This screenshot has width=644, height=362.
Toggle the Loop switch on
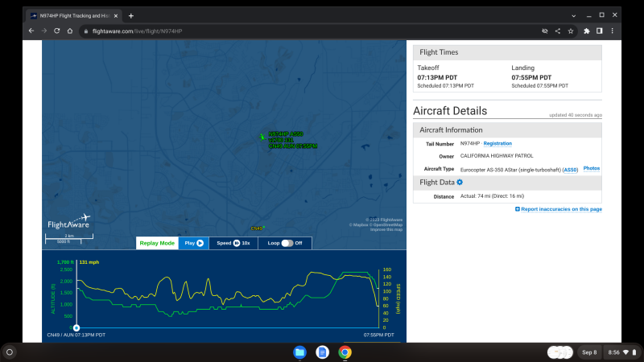(287, 243)
